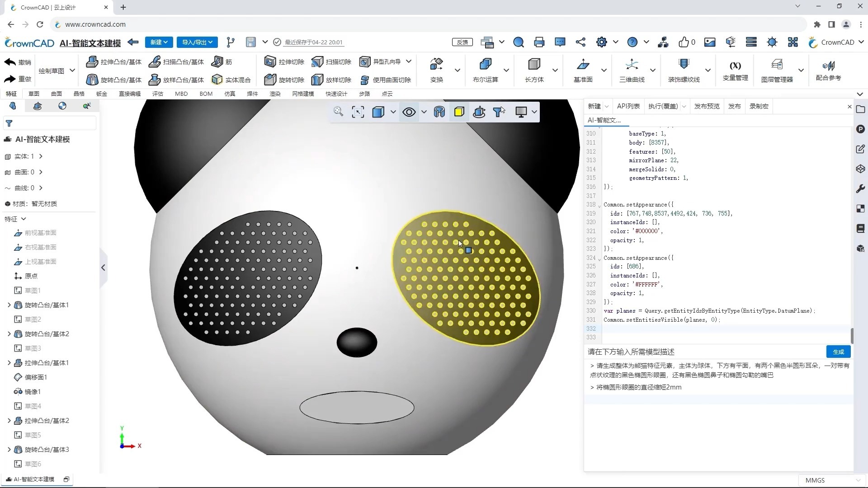Open the 钣金 ribbon tab
868x488 pixels.
(x=102, y=94)
